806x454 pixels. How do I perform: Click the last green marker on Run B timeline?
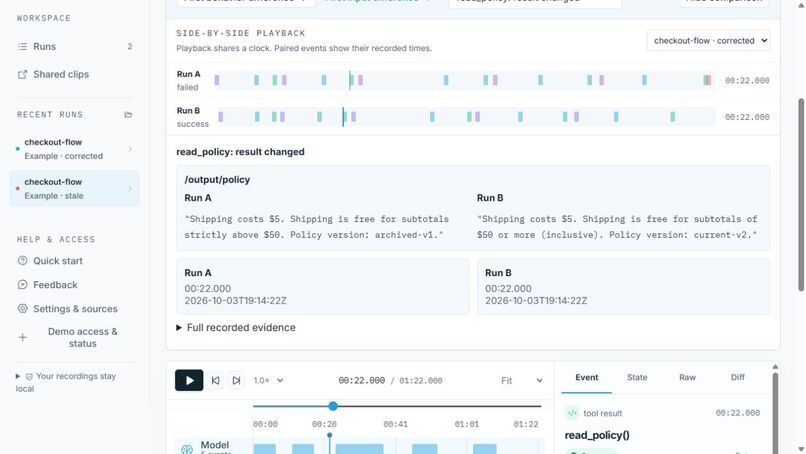[x=672, y=117]
